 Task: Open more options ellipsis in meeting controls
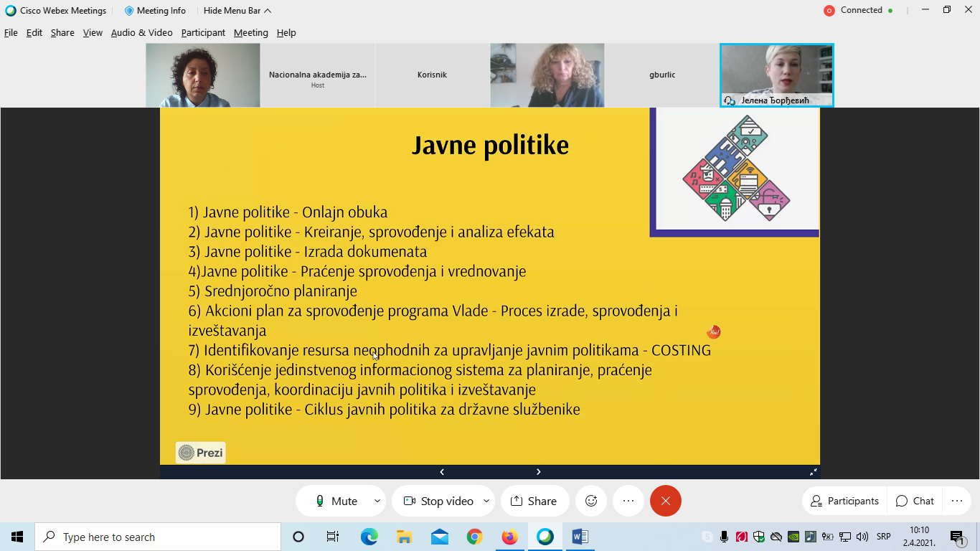coord(628,501)
